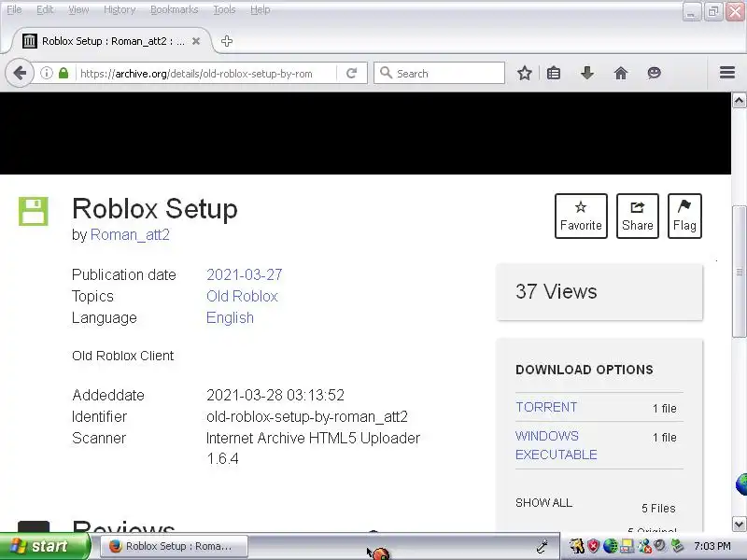The height and width of the screenshot is (560, 747).
Task: Open the File menu
Action: (14, 9)
